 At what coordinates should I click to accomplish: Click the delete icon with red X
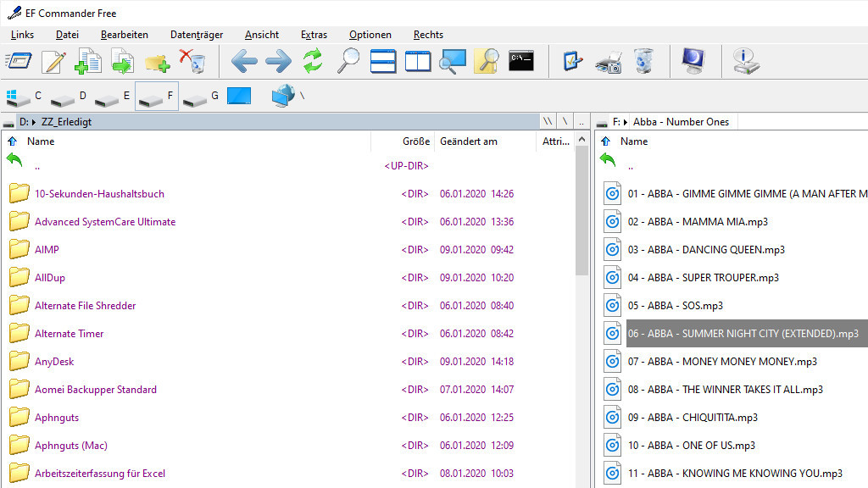192,61
